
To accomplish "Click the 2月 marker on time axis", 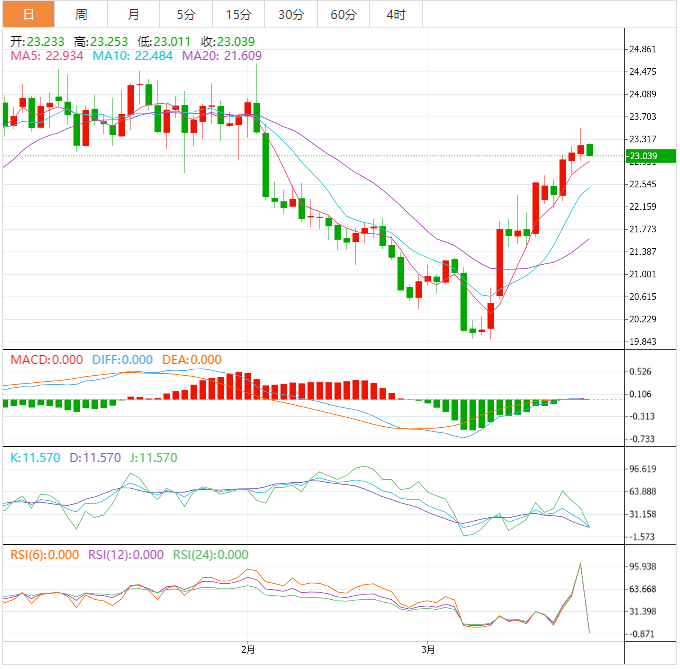I will [248, 650].
